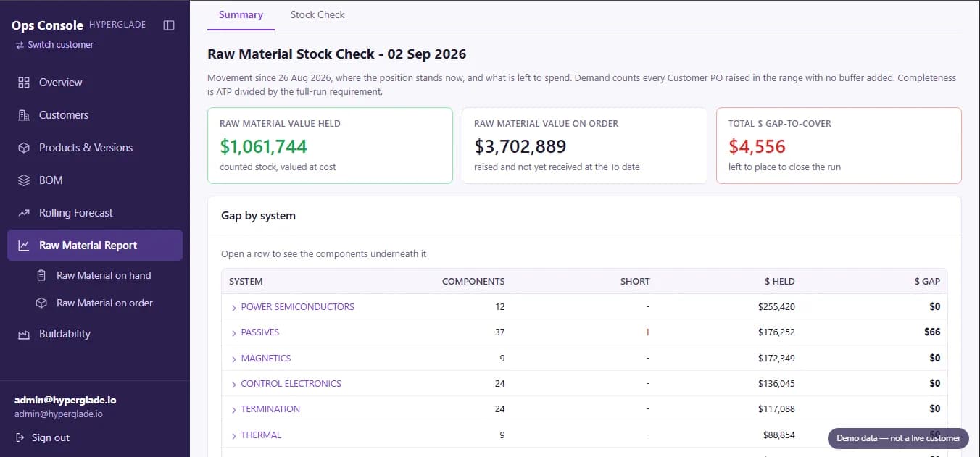Click the Buildability factory icon
This screenshot has height=457, width=980.
click(x=24, y=334)
